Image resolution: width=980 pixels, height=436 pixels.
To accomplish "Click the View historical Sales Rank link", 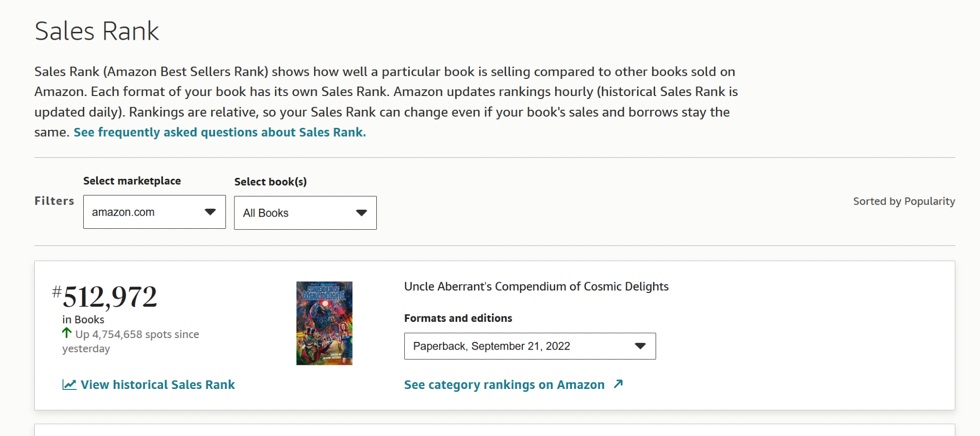I will point(158,385).
